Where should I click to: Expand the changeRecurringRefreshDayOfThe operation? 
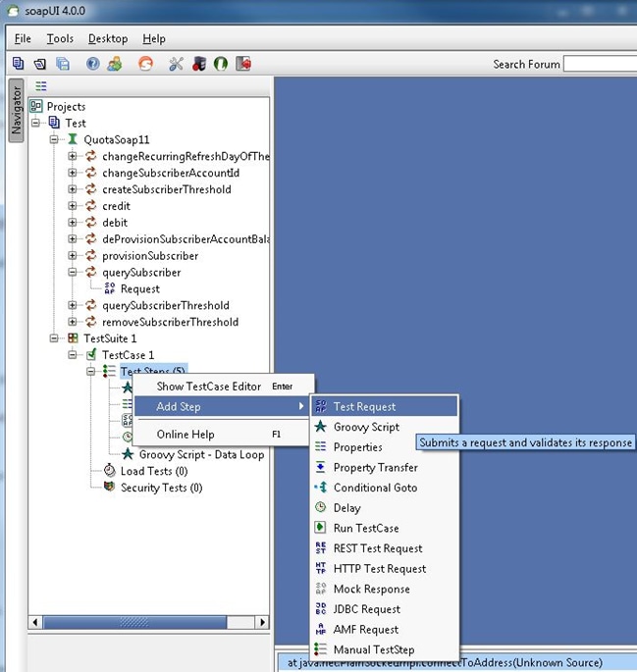click(x=73, y=156)
